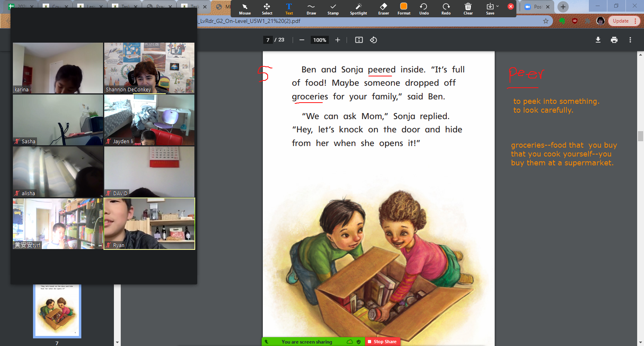Edit the 100% zoom level field
The height and width of the screenshot is (346, 644).
(320, 40)
